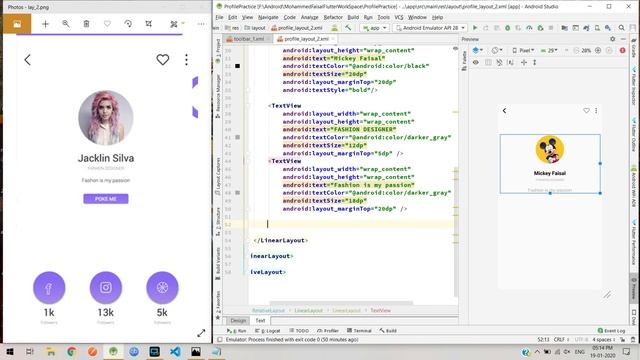Switch to the Design tab below the editor
The height and width of the screenshot is (360, 640).
pyautogui.click(x=238, y=321)
